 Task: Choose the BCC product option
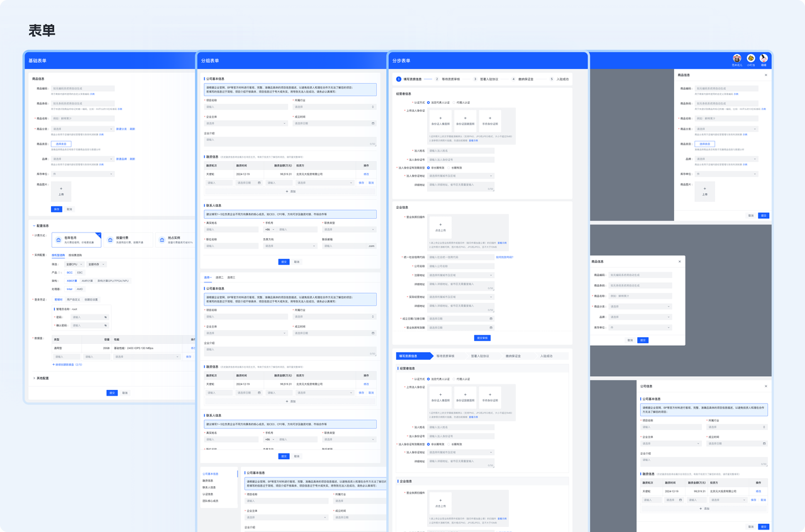[70, 273]
